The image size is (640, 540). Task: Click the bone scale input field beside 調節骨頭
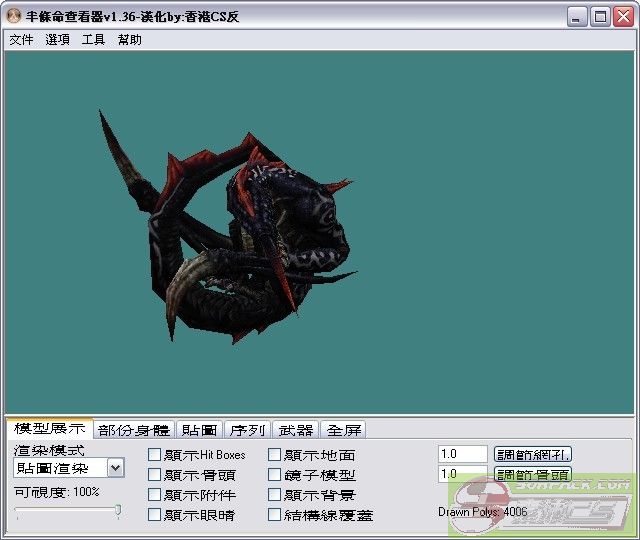(463, 474)
